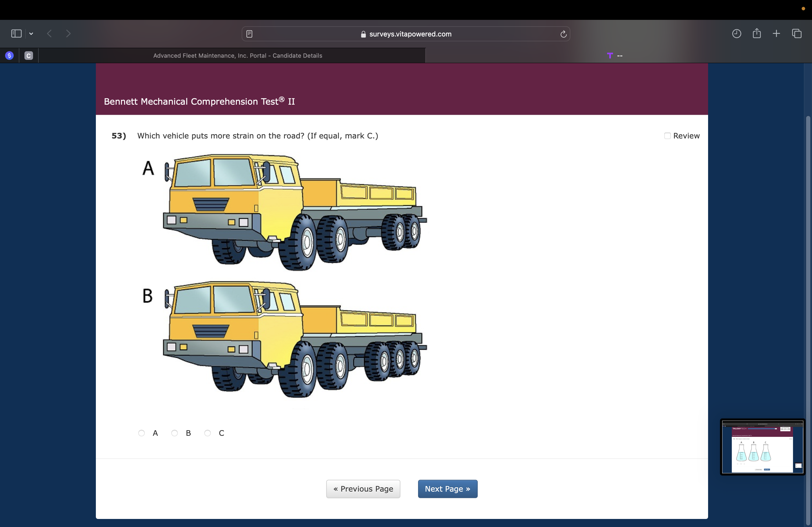This screenshot has height=527, width=812.
Task: Show tab overview icon
Action: point(797,33)
